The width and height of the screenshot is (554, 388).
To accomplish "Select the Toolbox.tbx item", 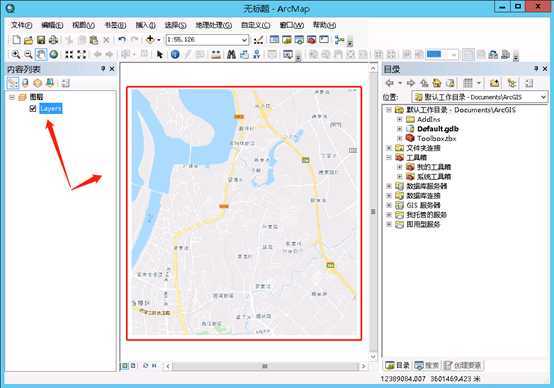I will click(436, 139).
